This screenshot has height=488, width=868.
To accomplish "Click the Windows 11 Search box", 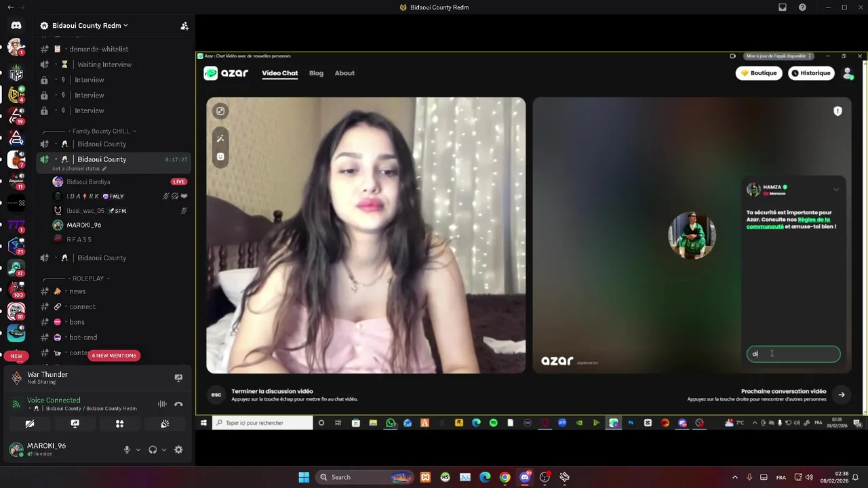I will pyautogui.click(x=366, y=477).
